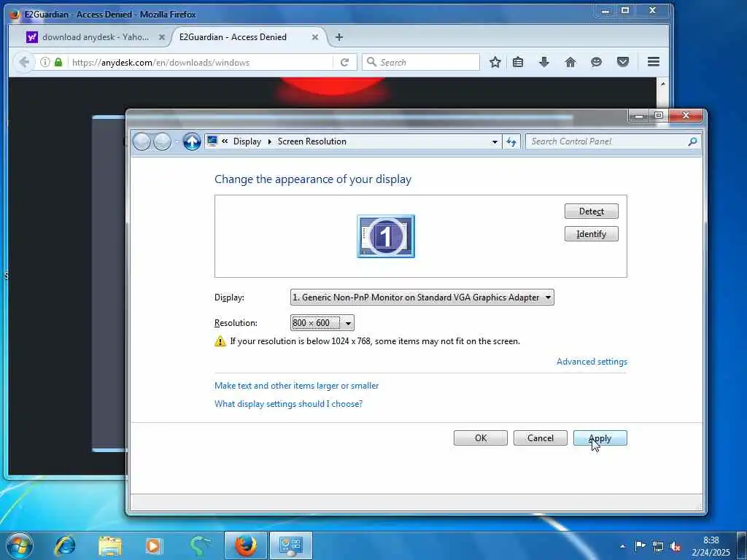Viewport: 747px width, 560px height.
Task: Open Action Center flag icon
Action: tap(640, 546)
